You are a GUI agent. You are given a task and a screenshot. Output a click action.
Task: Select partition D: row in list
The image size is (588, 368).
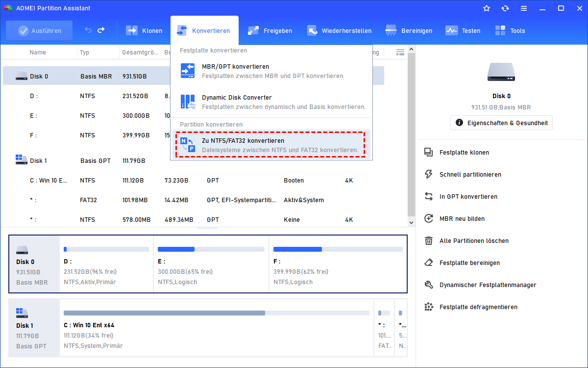pos(194,96)
